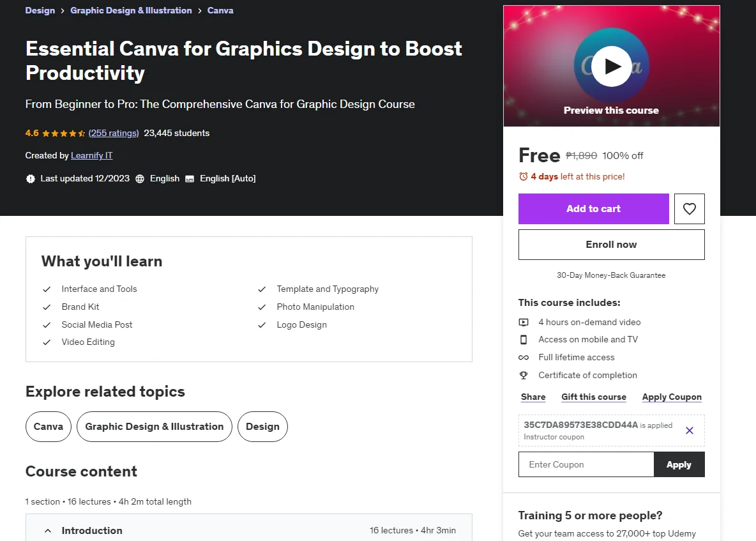756x541 pixels.
Task: Click checkmark beside Brand Kit
Action: pyautogui.click(x=47, y=307)
